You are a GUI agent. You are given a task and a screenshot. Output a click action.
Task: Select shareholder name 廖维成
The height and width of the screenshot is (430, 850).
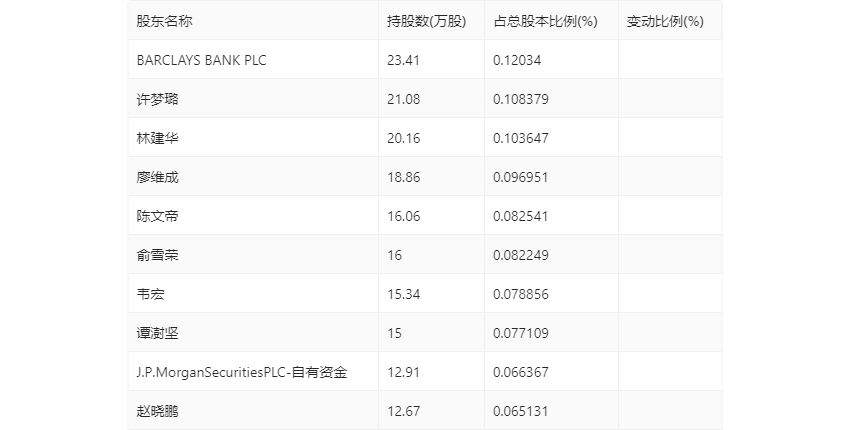click(x=157, y=177)
